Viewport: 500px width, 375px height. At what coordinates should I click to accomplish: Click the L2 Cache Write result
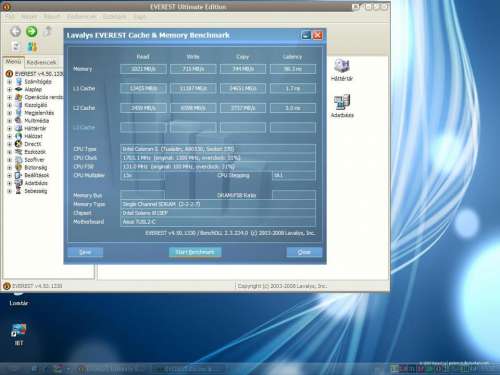pos(193,108)
